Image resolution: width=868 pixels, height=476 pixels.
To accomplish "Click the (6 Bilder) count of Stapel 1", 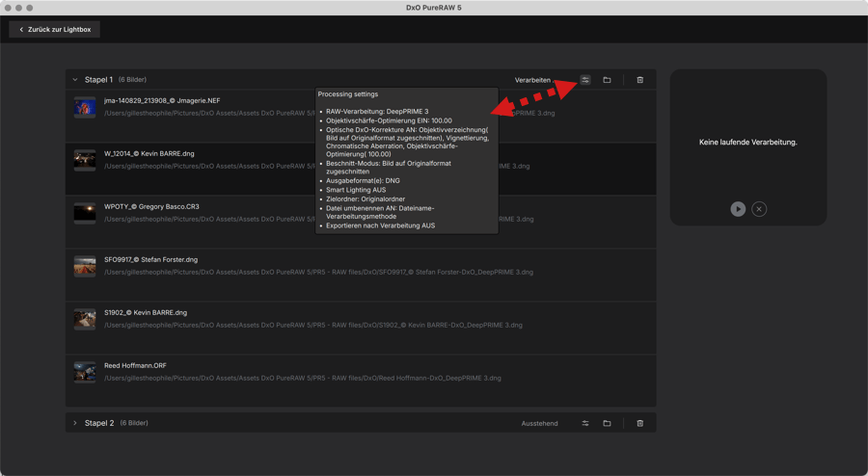I will click(x=132, y=80).
